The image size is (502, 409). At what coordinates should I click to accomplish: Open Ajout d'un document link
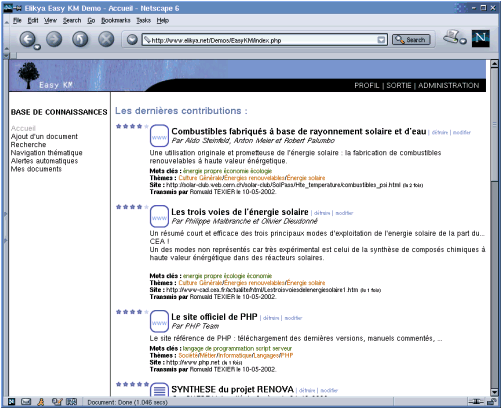[x=44, y=137]
